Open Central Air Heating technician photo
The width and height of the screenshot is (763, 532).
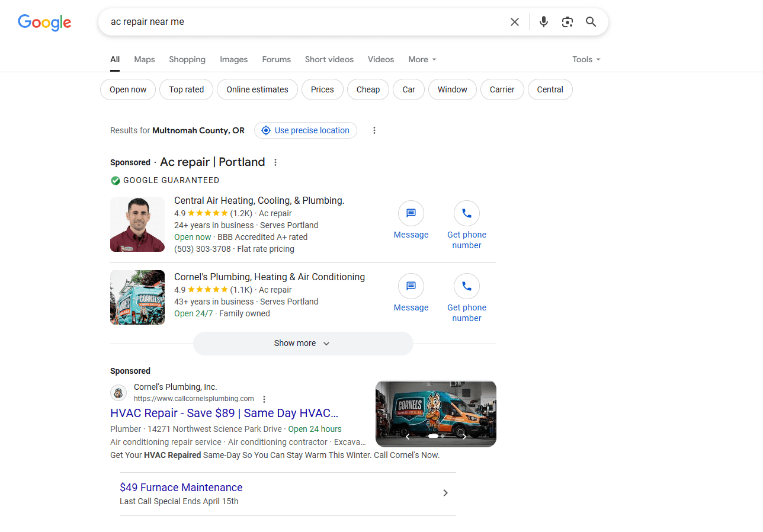137,225
